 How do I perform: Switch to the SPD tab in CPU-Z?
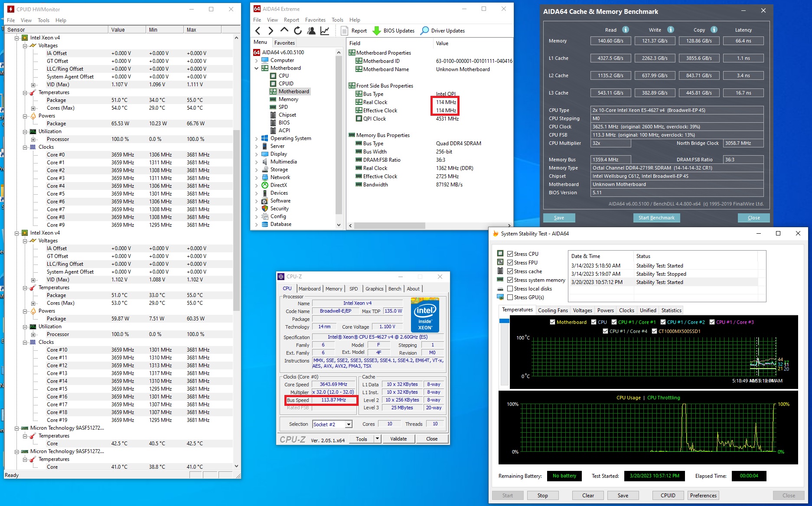pos(354,289)
